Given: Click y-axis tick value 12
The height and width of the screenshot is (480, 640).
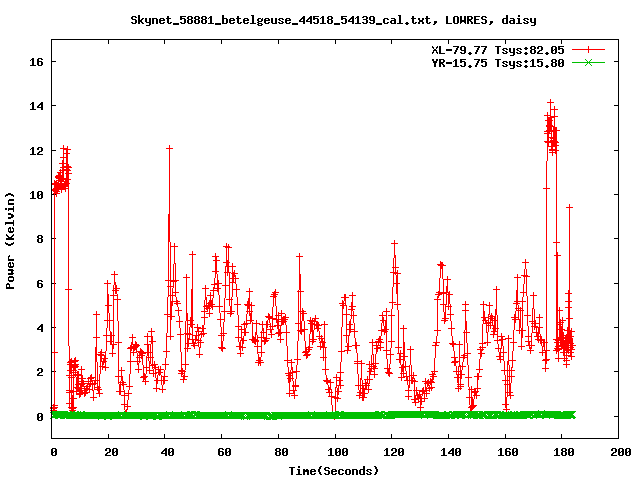Looking at the screenshot, I should (36, 151).
